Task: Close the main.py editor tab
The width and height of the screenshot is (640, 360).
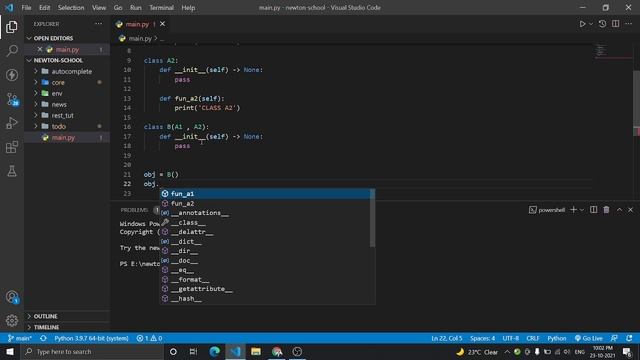Action: click(x=162, y=24)
